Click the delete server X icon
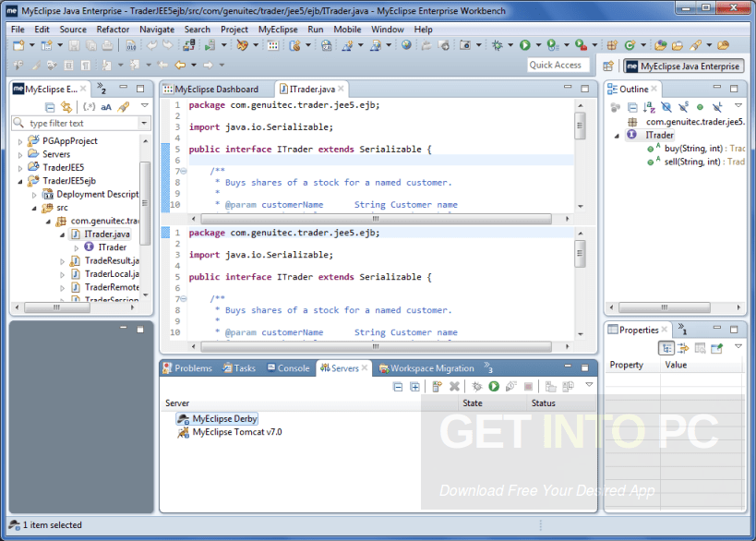Viewport: 756px width, 541px height. [x=454, y=386]
